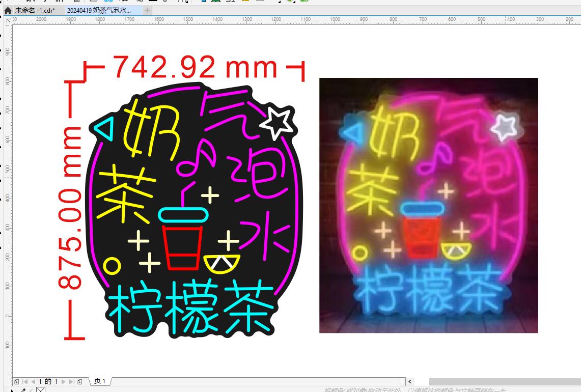Add a page before using the left page icon
The height and width of the screenshot is (392, 581).
click(x=17, y=381)
